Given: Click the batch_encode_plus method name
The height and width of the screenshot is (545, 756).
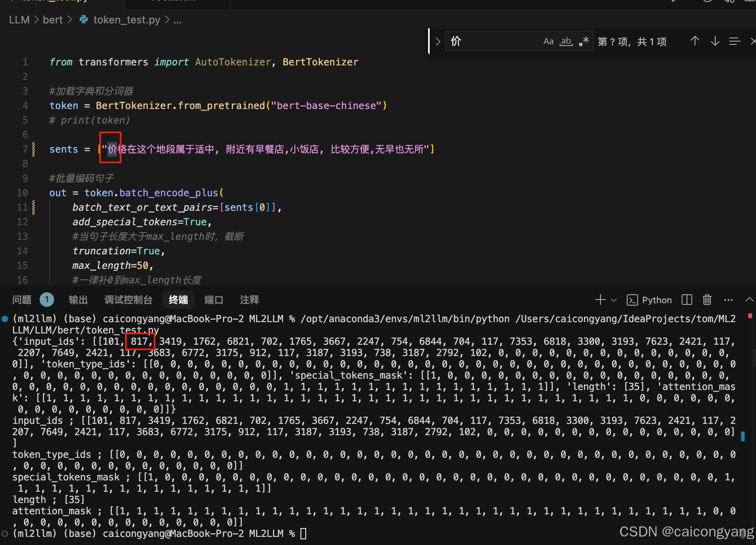Looking at the screenshot, I should tap(168, 193).
